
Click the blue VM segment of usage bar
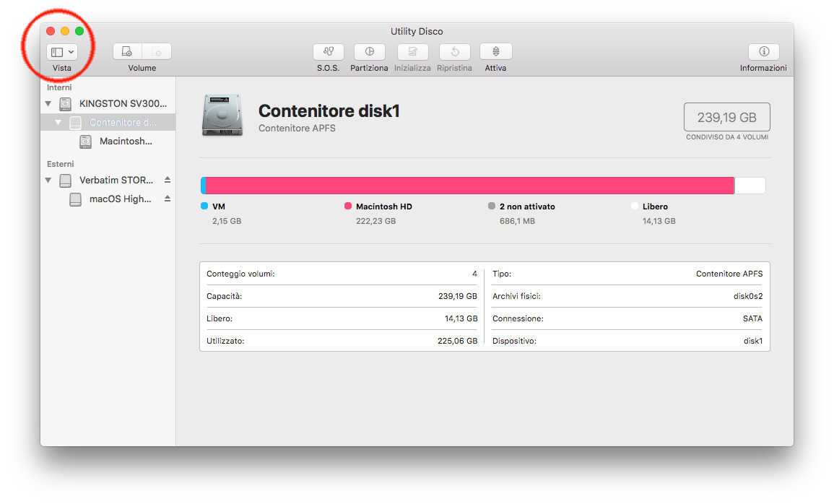(203, 186)
